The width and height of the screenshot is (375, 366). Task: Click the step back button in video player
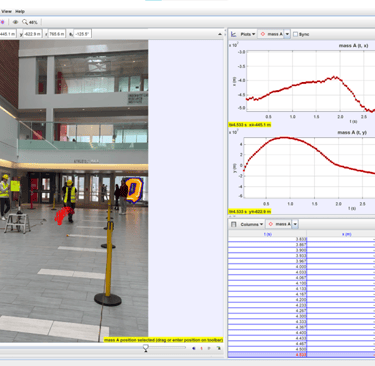194,348
